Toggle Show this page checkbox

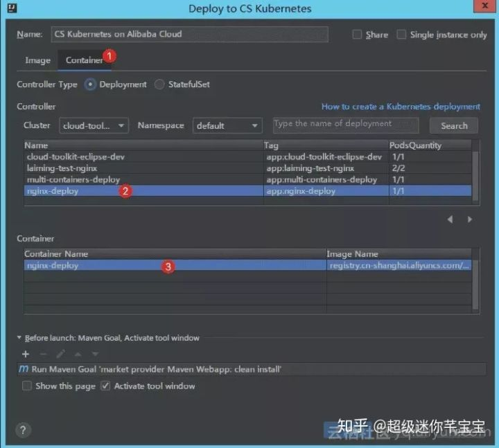point(27,386)
